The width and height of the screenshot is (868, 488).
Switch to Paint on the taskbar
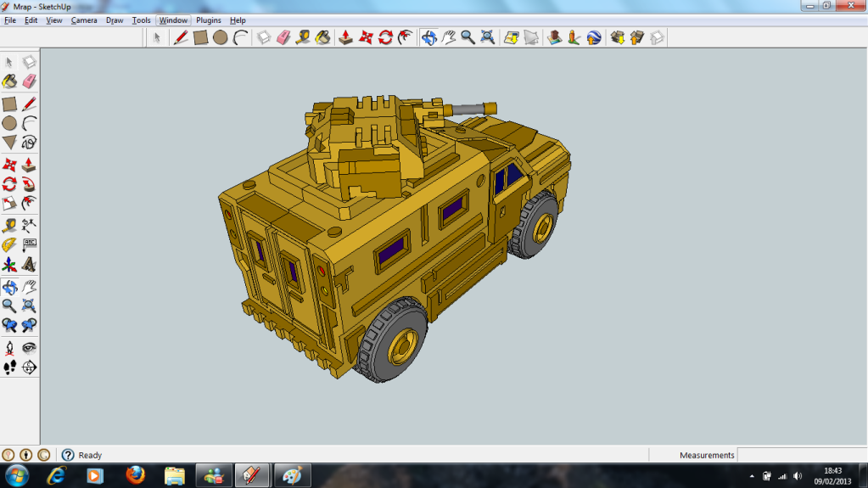tap(292, 476)
